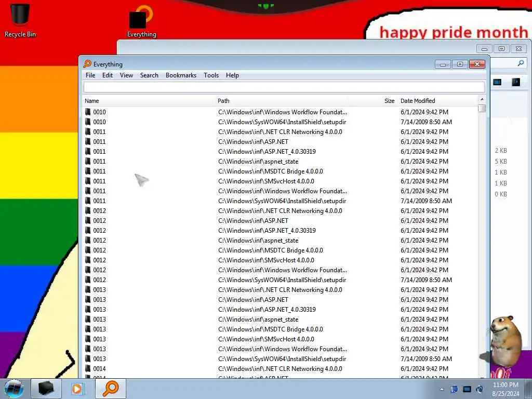Open the Search menu

coord(149,75)
